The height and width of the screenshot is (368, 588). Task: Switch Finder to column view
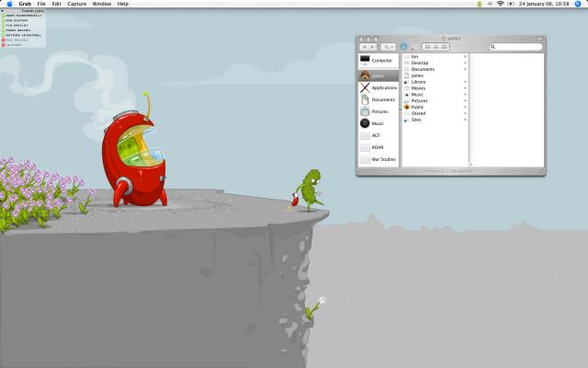tap(445, 47)
